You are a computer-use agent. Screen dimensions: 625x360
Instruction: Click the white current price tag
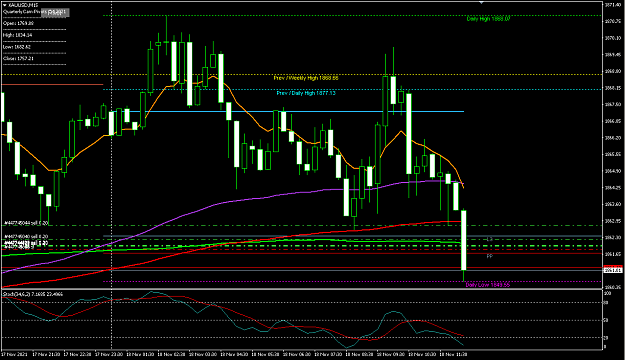pos(613,270)
